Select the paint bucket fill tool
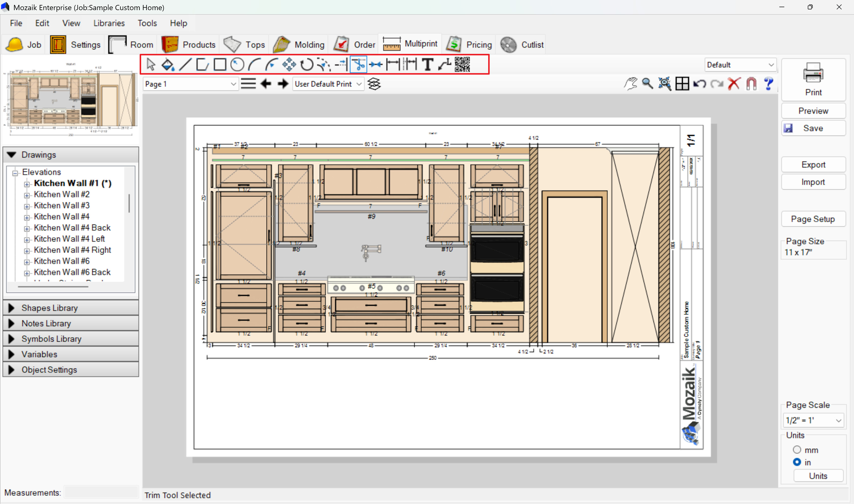 pos(168,64)
